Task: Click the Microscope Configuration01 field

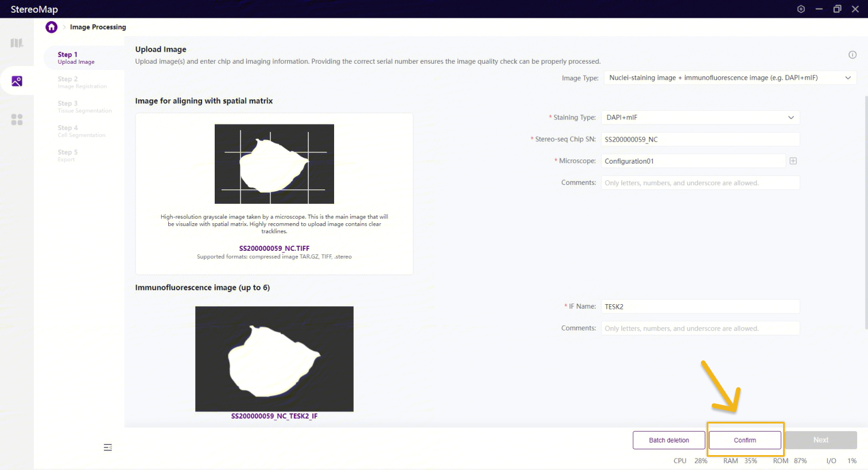Action: tap(693, 161)
